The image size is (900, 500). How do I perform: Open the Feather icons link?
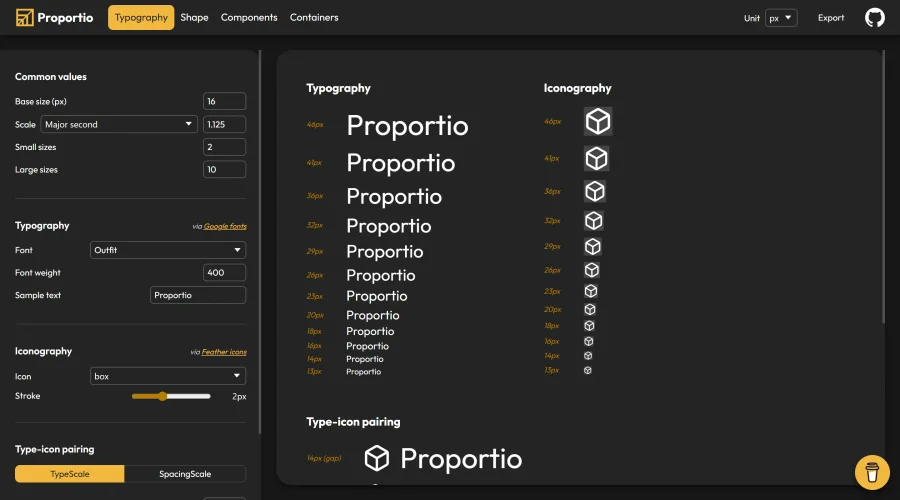(x=224, y=352)
